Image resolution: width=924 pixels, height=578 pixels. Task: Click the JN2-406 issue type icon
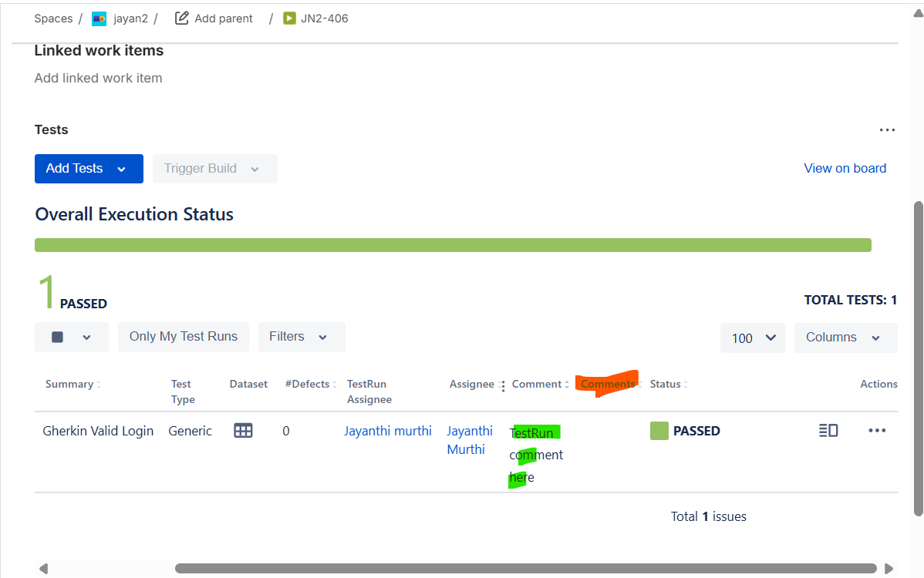(289, 18)
